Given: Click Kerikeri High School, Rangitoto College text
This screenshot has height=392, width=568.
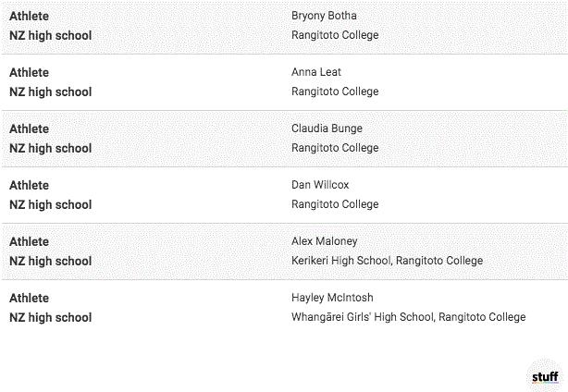Looking at the screenshot, I should 387,261.
